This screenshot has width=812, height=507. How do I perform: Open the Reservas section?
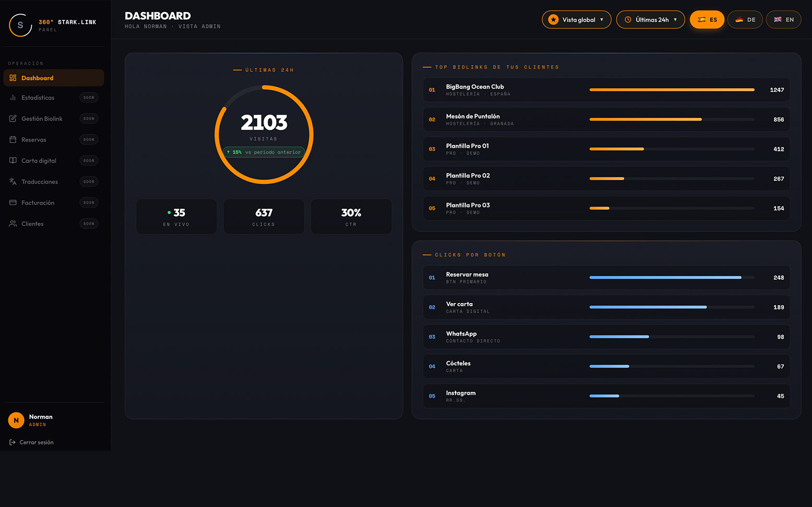(x=54, y=139)
